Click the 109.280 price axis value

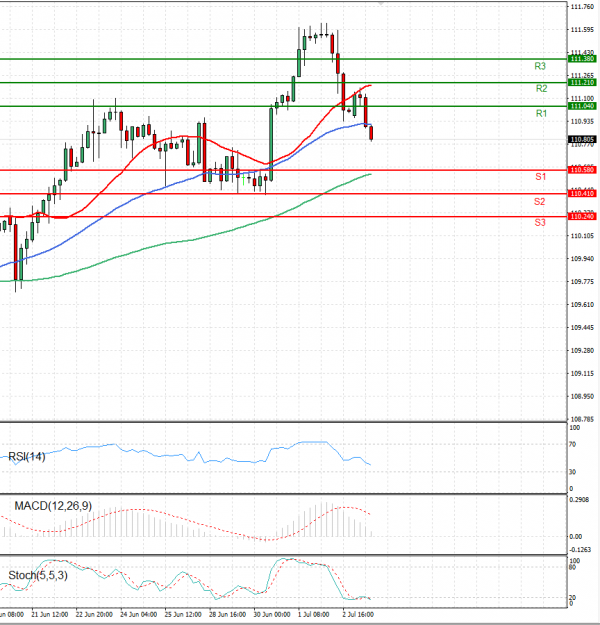point(582,350)
